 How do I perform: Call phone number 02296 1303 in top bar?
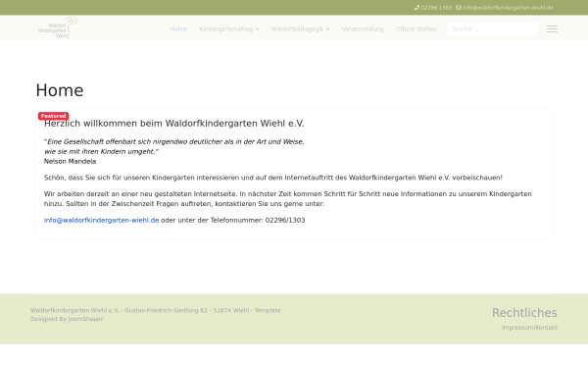(436, 8)
